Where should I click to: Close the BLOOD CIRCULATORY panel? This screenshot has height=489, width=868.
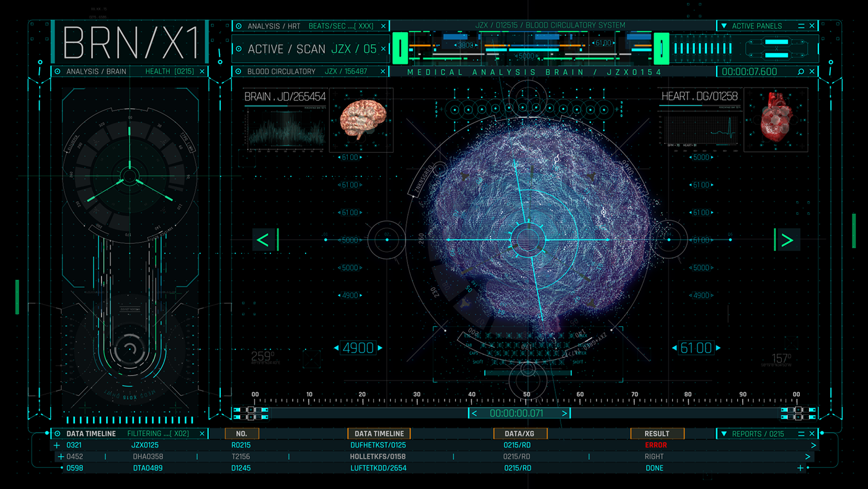(x=383, y=71)
